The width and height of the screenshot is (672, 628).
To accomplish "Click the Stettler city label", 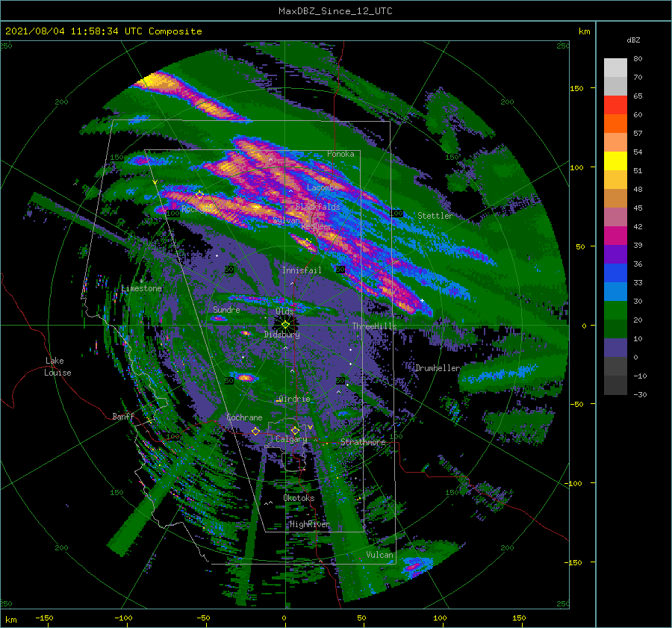I will click(435, 216).
